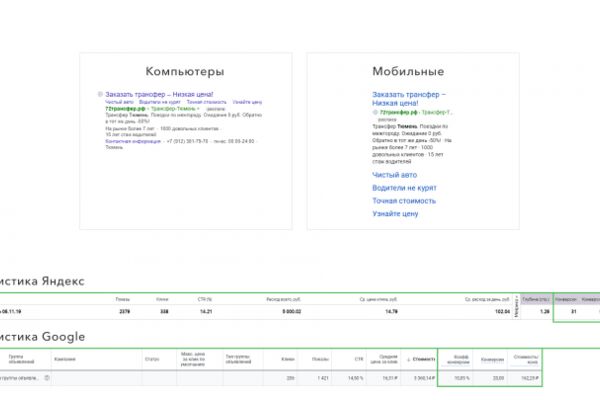Click the Yandex daily spend value 102.04

click(x=502, y=312)
